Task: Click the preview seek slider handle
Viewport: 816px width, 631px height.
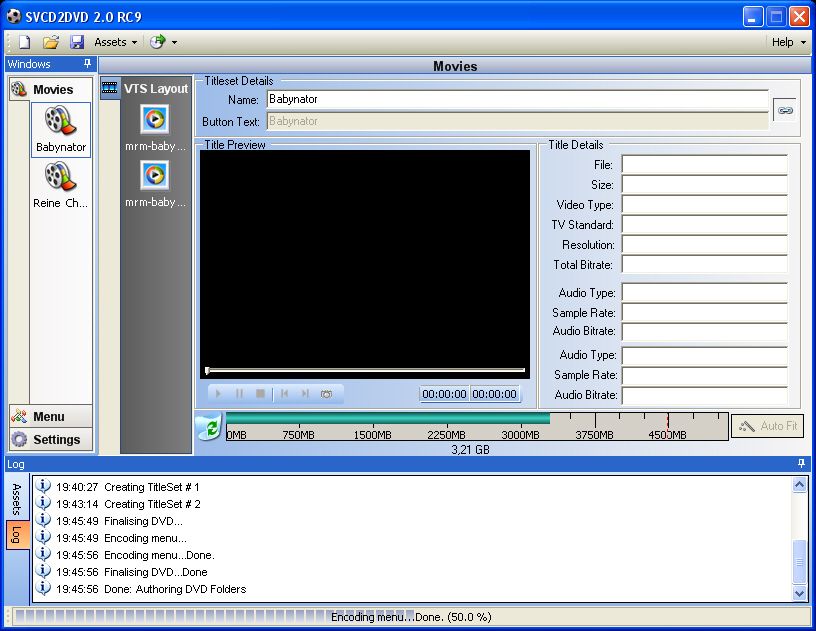Action: 207,370
